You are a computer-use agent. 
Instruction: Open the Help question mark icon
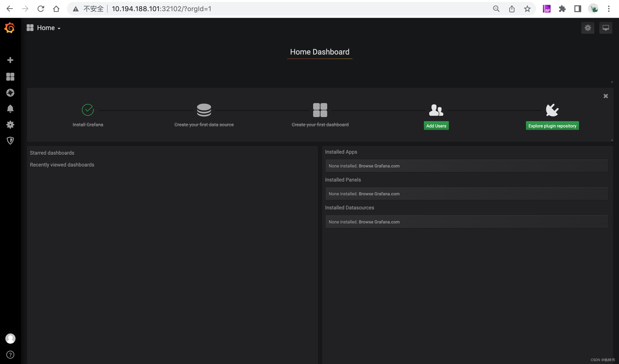point(10,354)
